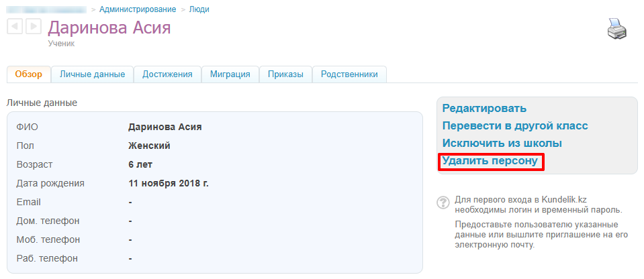Click the page title Даринова Асия
The width and height of the screenshot is (644, 279).
[109, 27]
